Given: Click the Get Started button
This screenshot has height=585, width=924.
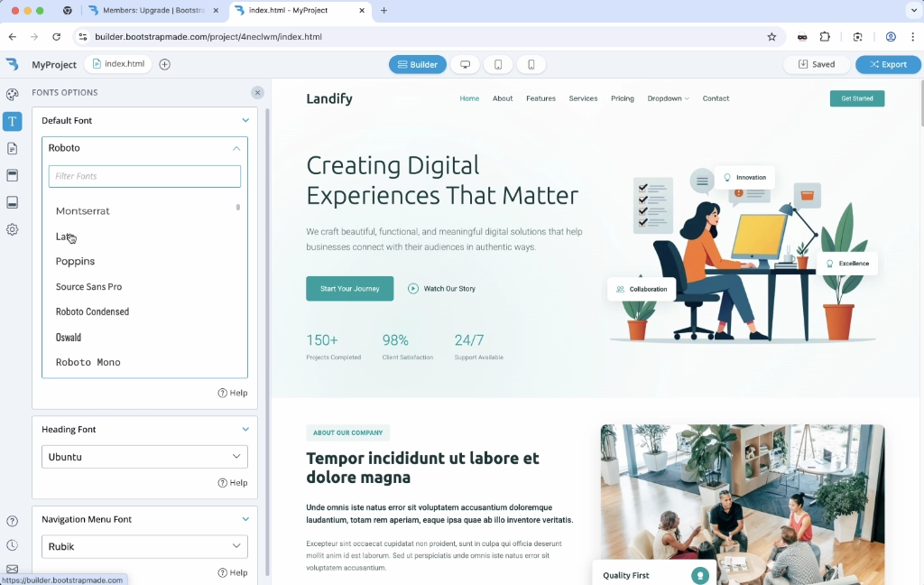Looking at the screenshot, I should 857,98.
